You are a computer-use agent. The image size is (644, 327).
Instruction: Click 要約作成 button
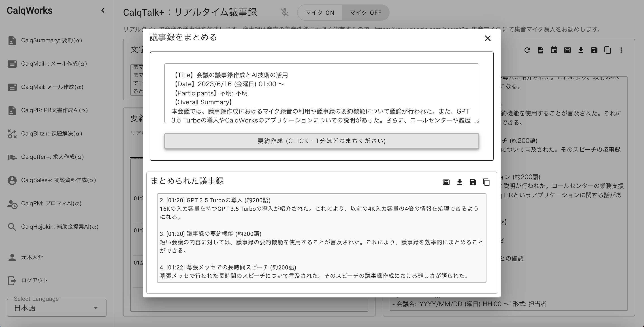(x=322, y=141)
